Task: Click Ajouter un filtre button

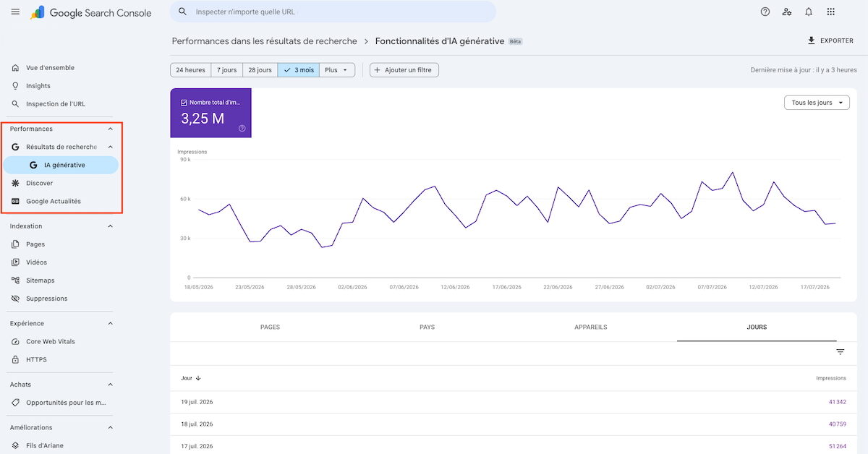Action: point(404,70)
